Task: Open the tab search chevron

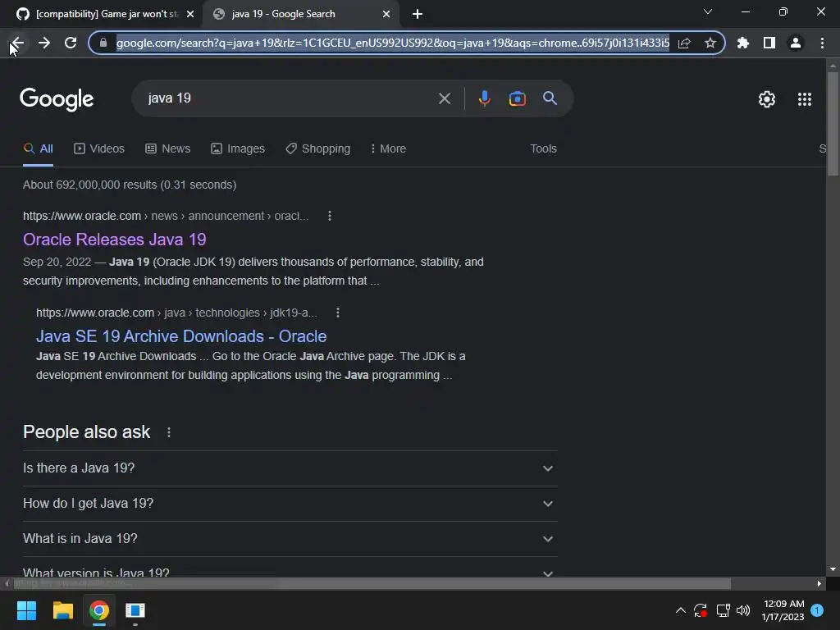Action: [708, 11]
